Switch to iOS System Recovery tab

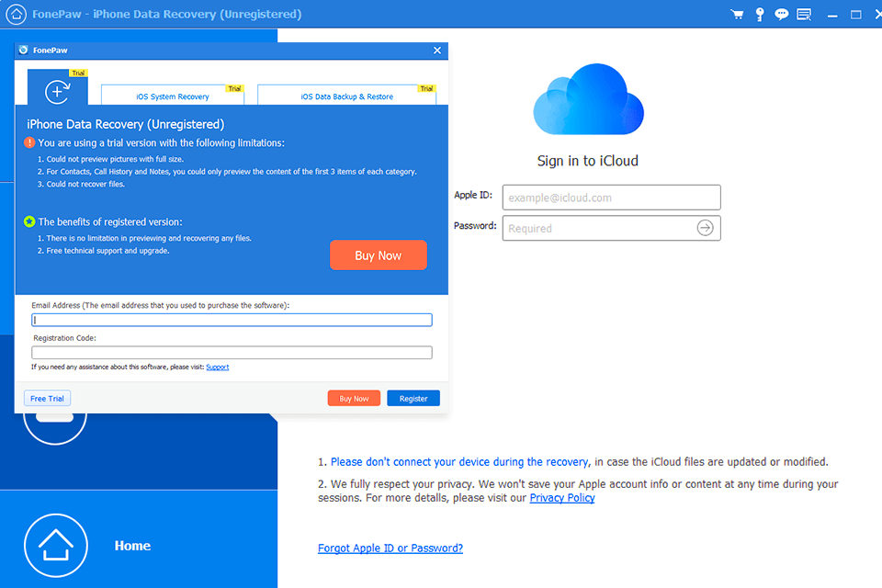coord(172,96)
